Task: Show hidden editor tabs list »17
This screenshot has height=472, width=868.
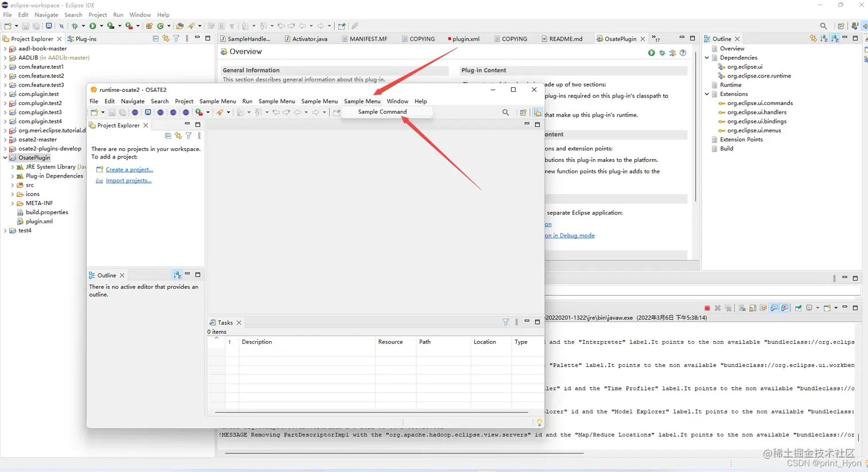Action: coord(656,39)
